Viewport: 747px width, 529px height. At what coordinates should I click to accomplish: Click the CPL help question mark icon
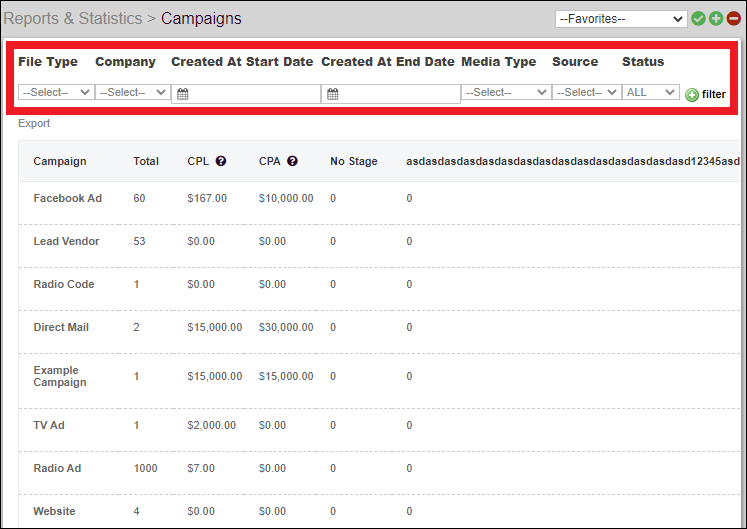click(x=221, y=161)
